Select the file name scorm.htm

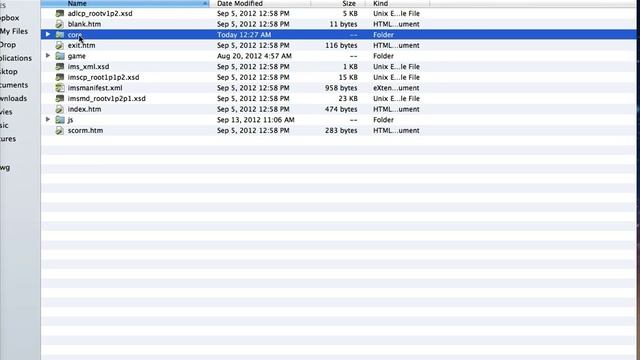85,130
